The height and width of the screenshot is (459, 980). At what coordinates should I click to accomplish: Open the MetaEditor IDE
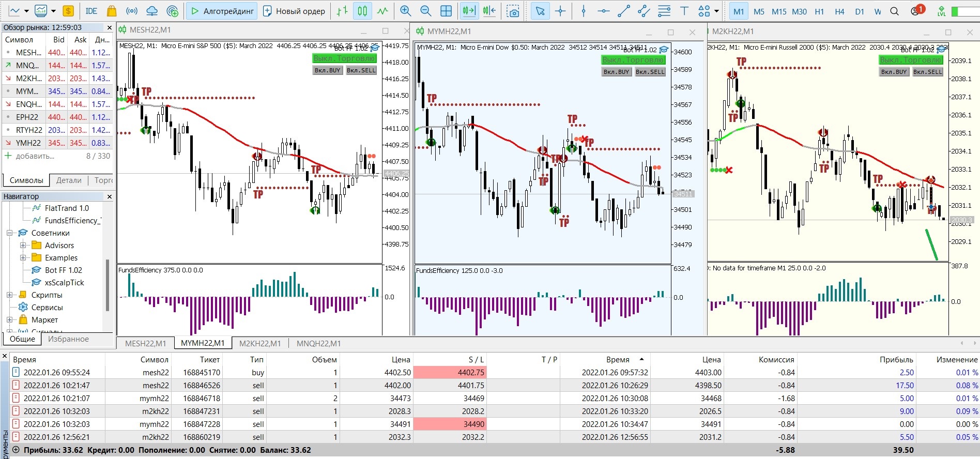pyautogui.click(x=91, y=11)
